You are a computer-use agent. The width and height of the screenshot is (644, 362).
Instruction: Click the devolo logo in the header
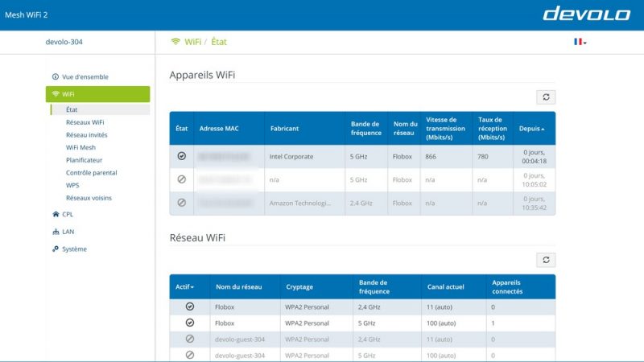(x=587, y=14)
